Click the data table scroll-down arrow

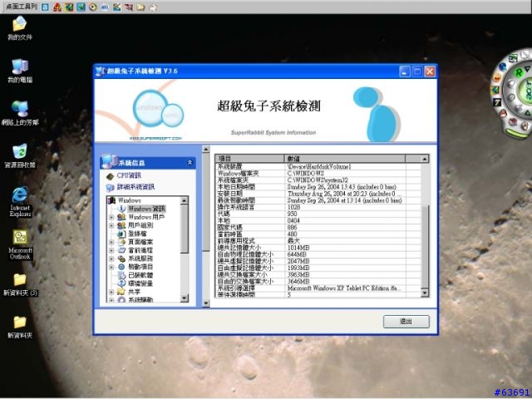(425, 293)
